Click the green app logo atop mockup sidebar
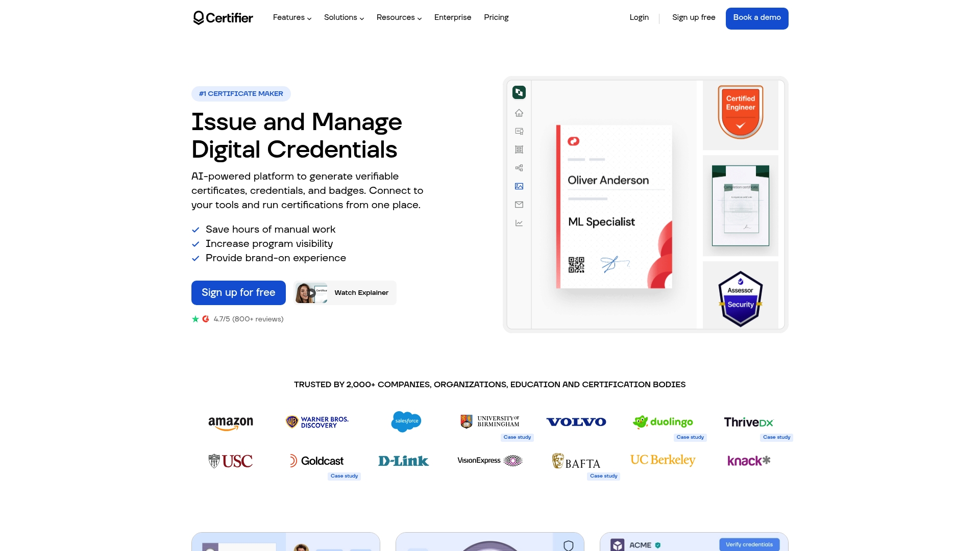The image size is (980, 551). click(519, 92)
